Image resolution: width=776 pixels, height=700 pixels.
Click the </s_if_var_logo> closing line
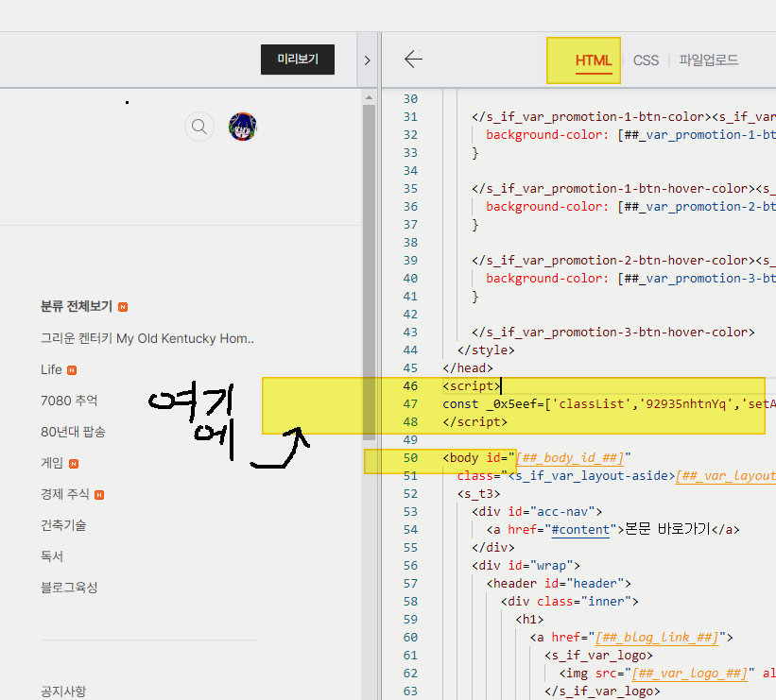pyautogui.click(x=602, y=691)
